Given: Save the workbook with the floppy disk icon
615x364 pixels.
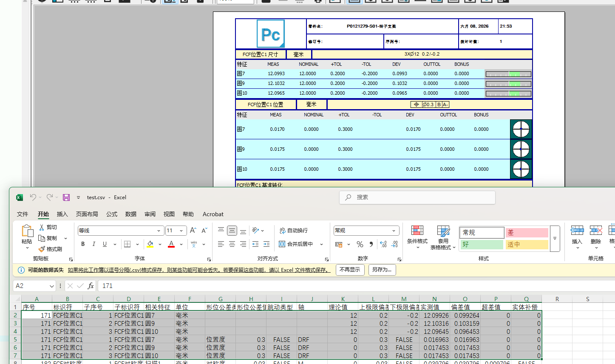Looking at the screenshot, I should pyautogui.click(x=66, y=198).
